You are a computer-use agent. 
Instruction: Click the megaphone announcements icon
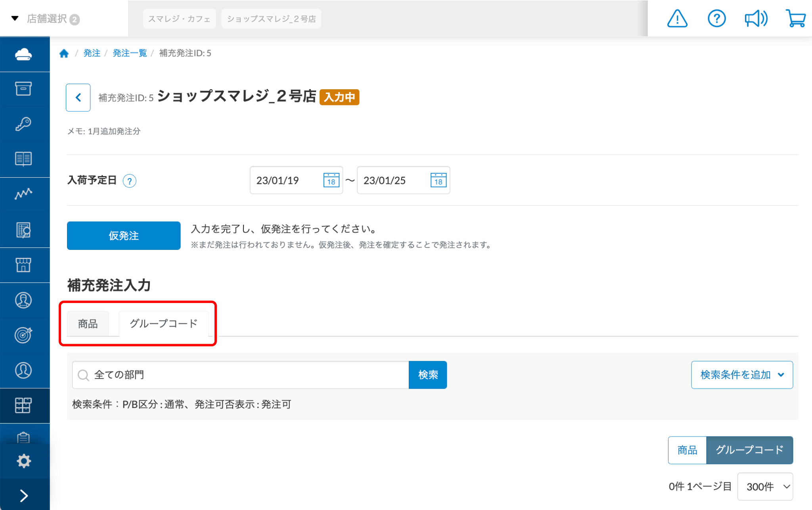[756, 19]
